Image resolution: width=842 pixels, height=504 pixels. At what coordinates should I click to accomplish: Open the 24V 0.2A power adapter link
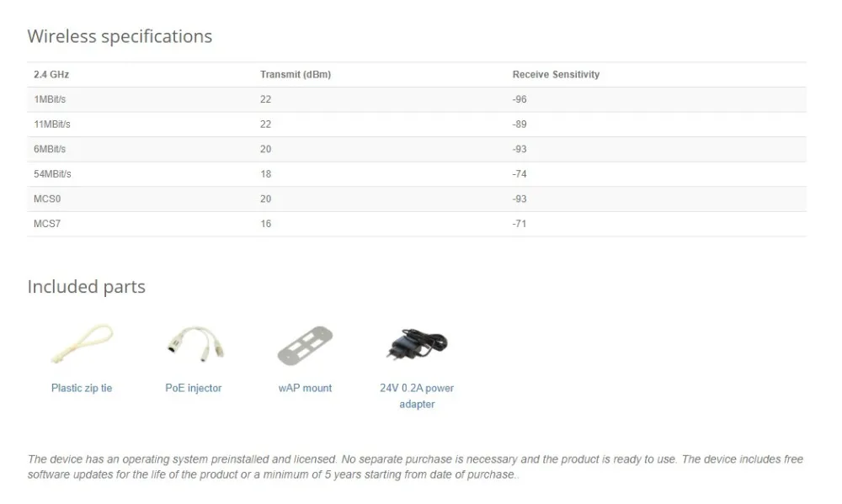coord(417,395)
